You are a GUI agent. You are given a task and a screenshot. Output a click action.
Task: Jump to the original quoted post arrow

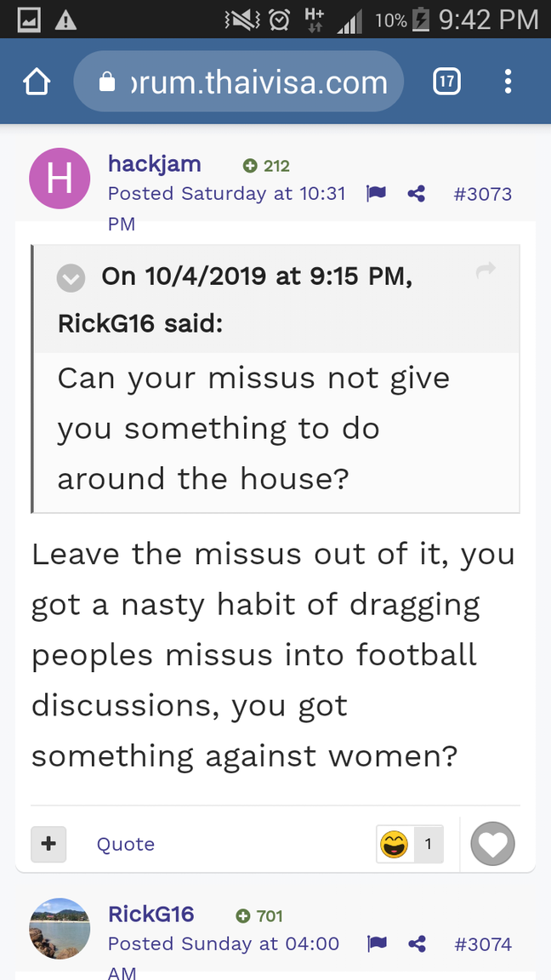point(486,271)
